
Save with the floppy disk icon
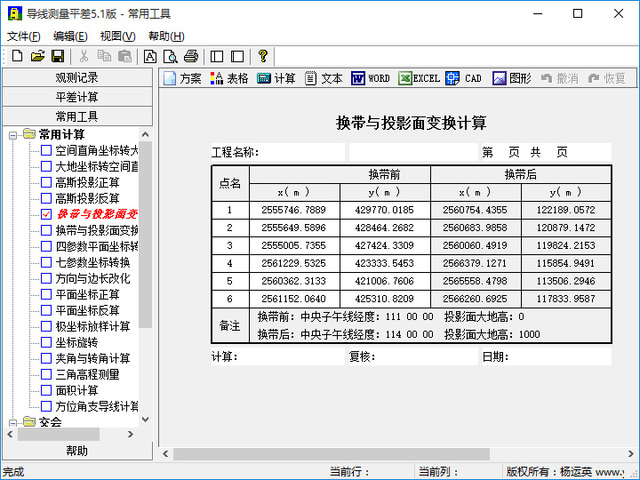[x=58, y=56]
